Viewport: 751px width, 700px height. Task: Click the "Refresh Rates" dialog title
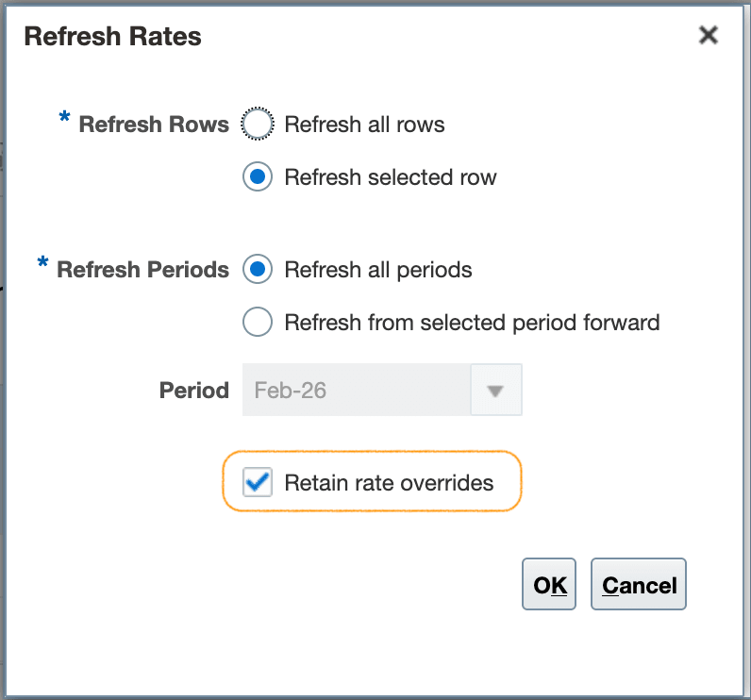coord(112,37)
